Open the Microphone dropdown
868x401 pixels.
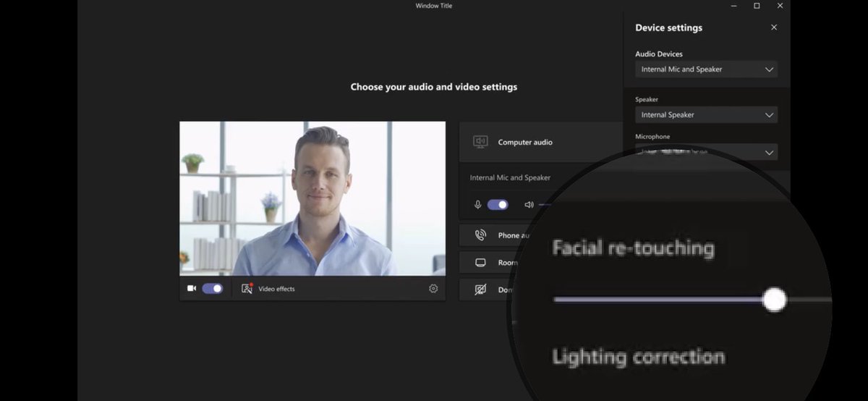(706, 152)
